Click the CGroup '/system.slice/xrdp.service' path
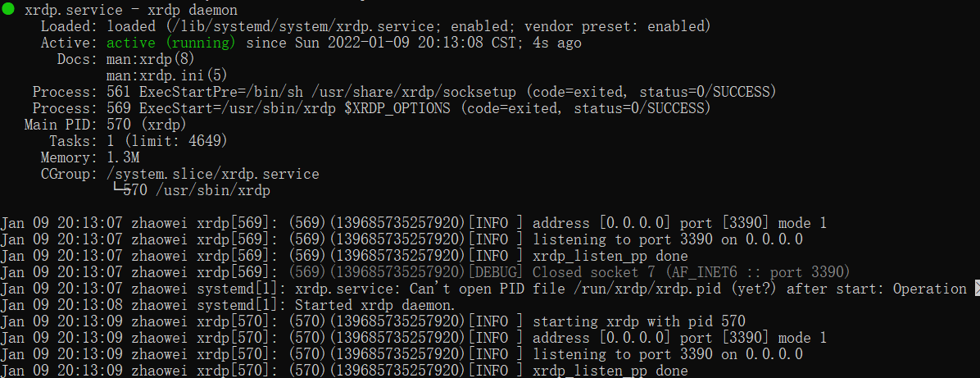Viewport: 980px width, 378px height. (212, 174)
